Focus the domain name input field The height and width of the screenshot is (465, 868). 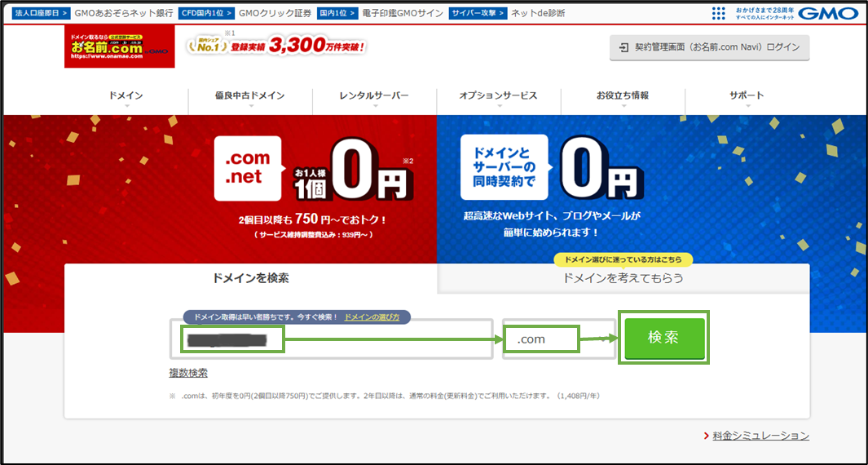coord(331,339)
